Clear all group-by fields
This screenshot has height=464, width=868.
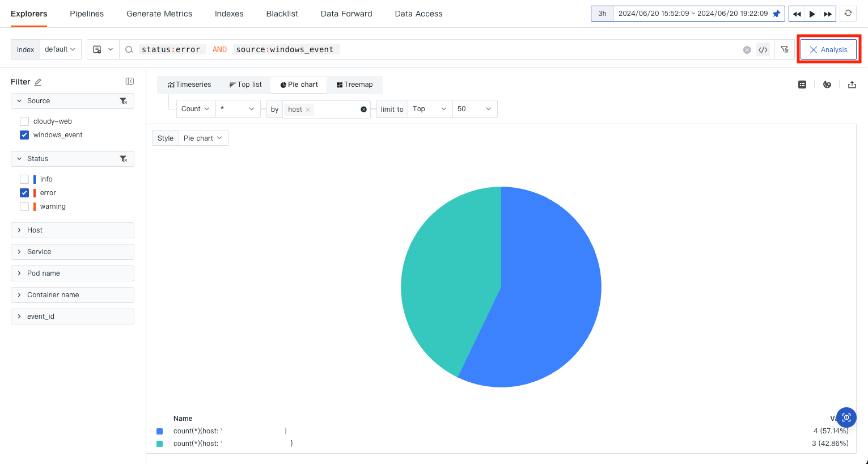coord(364,109)
